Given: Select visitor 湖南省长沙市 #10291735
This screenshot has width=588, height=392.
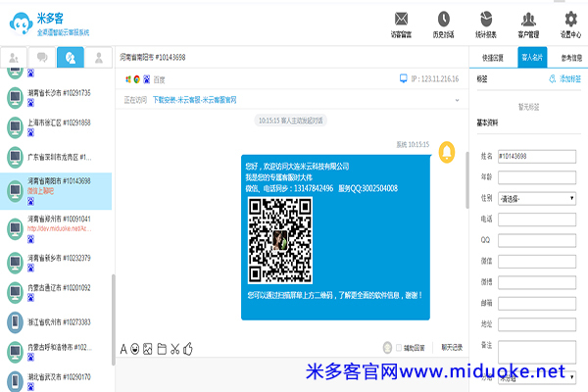Looking at the screenshot, I should [x=56, y=98].
